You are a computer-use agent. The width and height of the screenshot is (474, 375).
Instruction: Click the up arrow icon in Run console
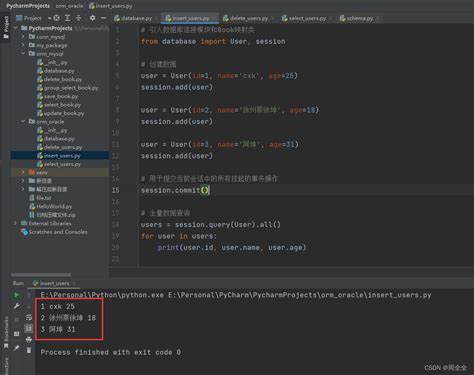click(29, 295)
